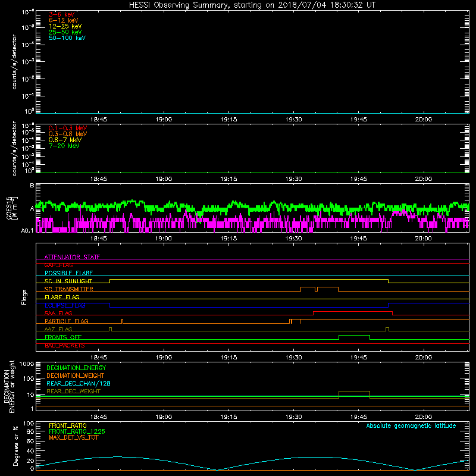
Task: Select the 3-6 keV legend label
Action: [61, 14]
